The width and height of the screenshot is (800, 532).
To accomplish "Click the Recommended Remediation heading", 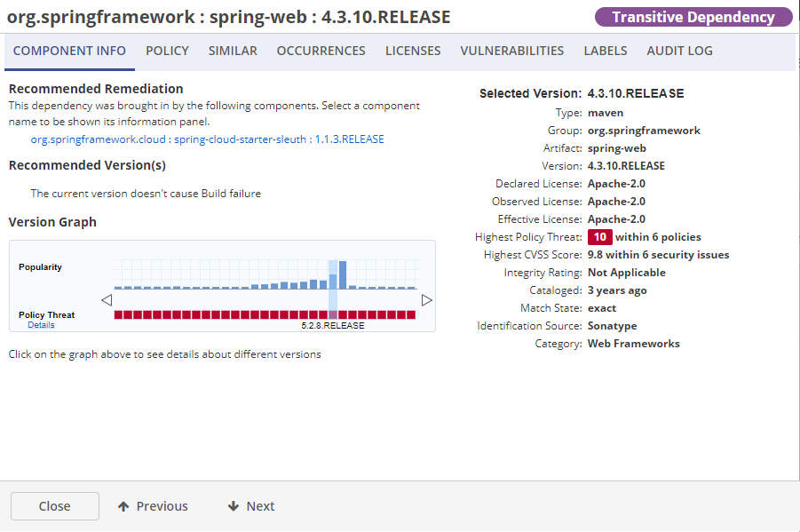I will click(96, 89).
